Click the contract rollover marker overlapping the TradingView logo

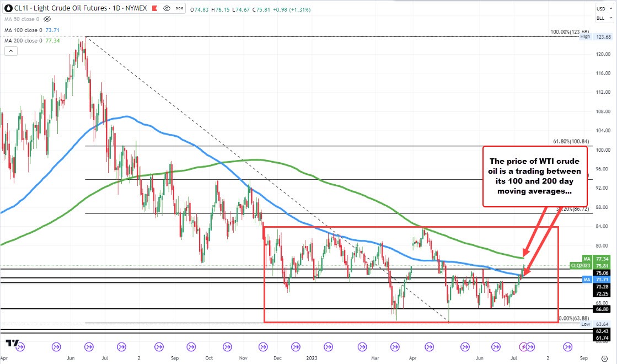coord(20,347)
